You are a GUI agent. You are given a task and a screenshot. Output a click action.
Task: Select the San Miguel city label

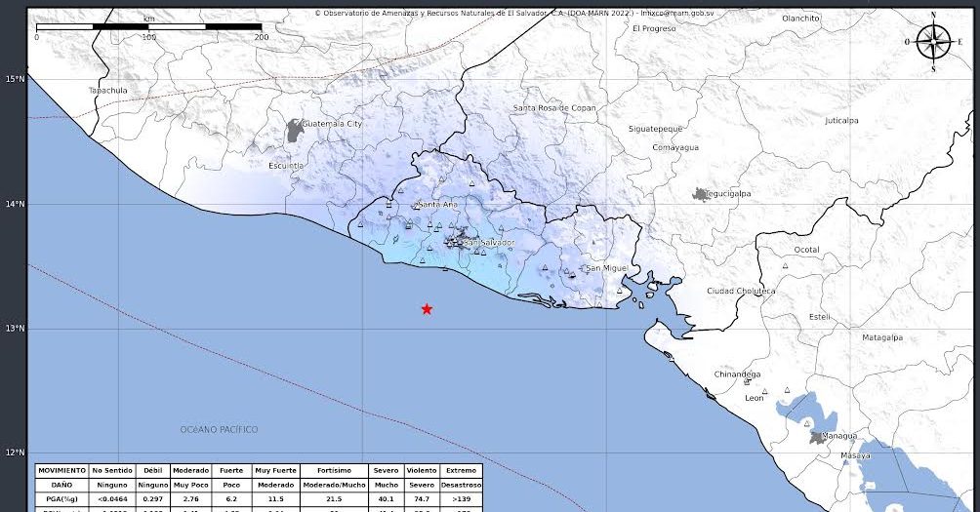tap(606, 268)
